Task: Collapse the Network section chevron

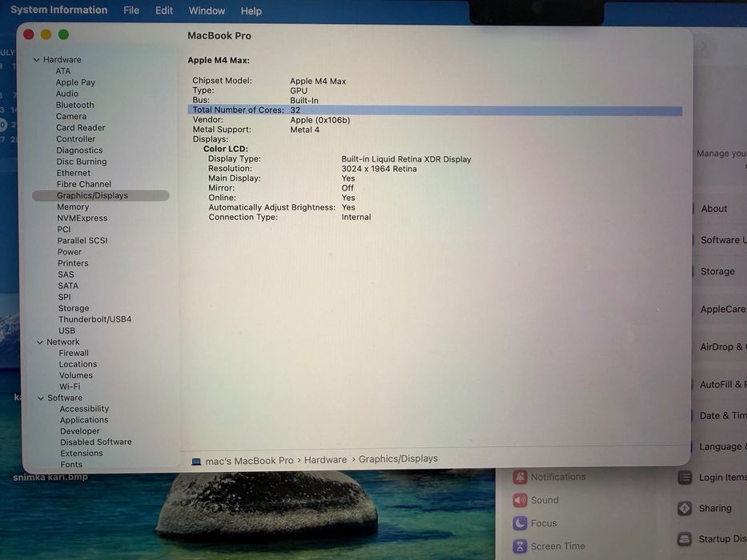Action: [39, 342]
